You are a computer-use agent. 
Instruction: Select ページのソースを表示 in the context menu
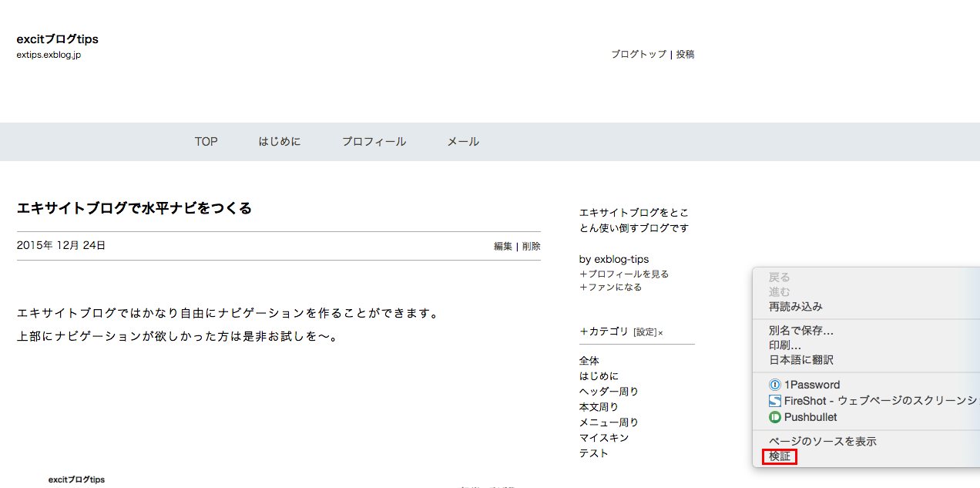[x=823, y=442]
